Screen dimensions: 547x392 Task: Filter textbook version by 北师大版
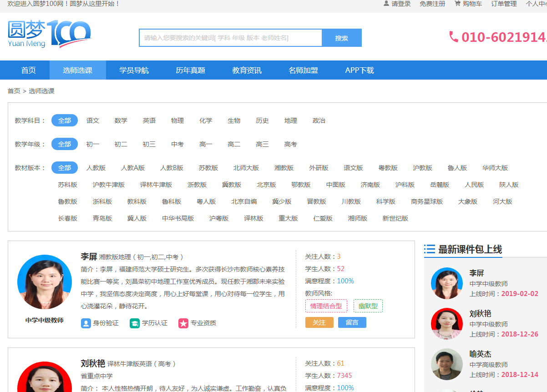(x=246, y=168)
